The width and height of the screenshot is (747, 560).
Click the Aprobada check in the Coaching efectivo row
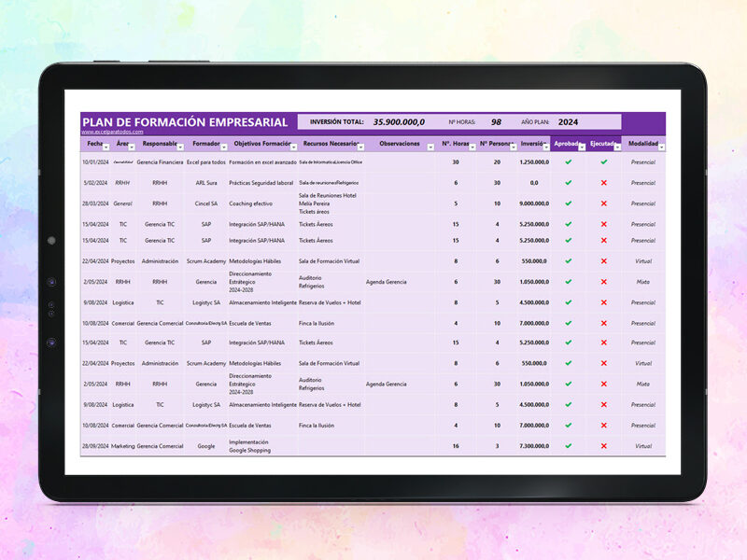568,203
